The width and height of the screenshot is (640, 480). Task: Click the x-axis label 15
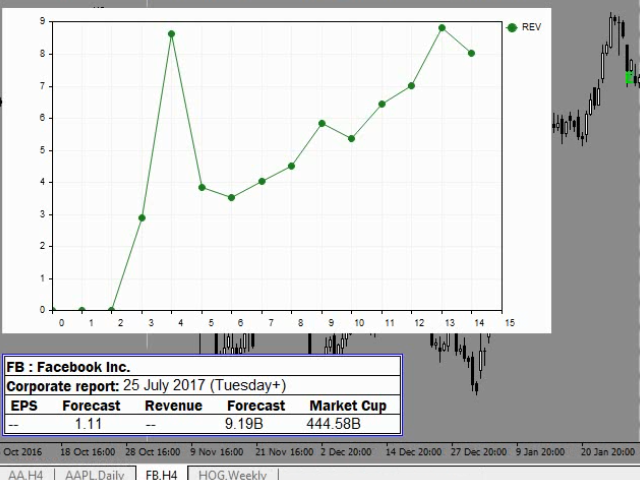point(509,323)
